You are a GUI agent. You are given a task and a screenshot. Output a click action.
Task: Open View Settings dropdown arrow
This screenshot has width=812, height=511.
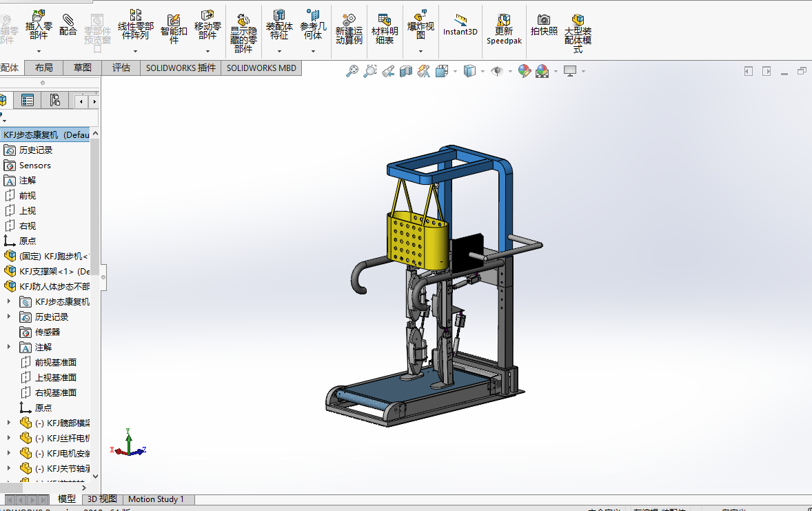(584, 72)
